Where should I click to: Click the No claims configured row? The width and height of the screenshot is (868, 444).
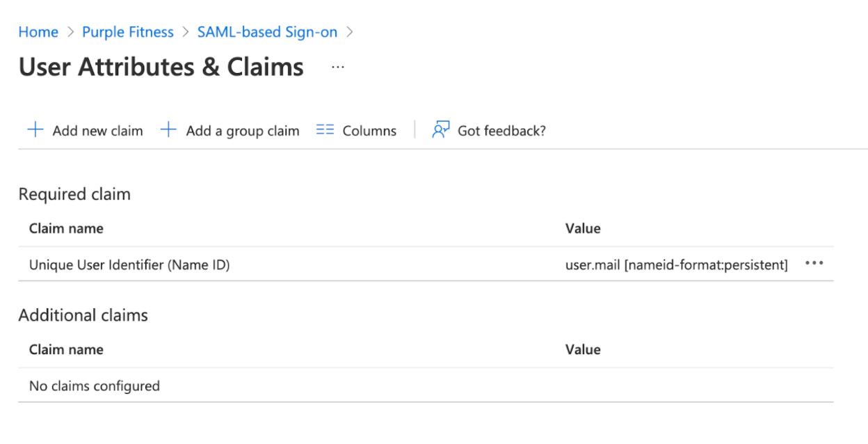pos(95,386)
